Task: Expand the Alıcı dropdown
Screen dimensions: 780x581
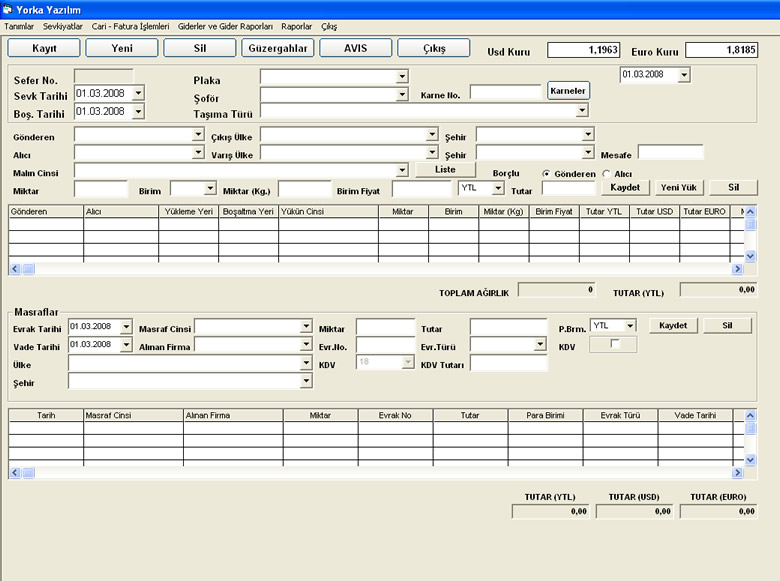Action: 198,152
